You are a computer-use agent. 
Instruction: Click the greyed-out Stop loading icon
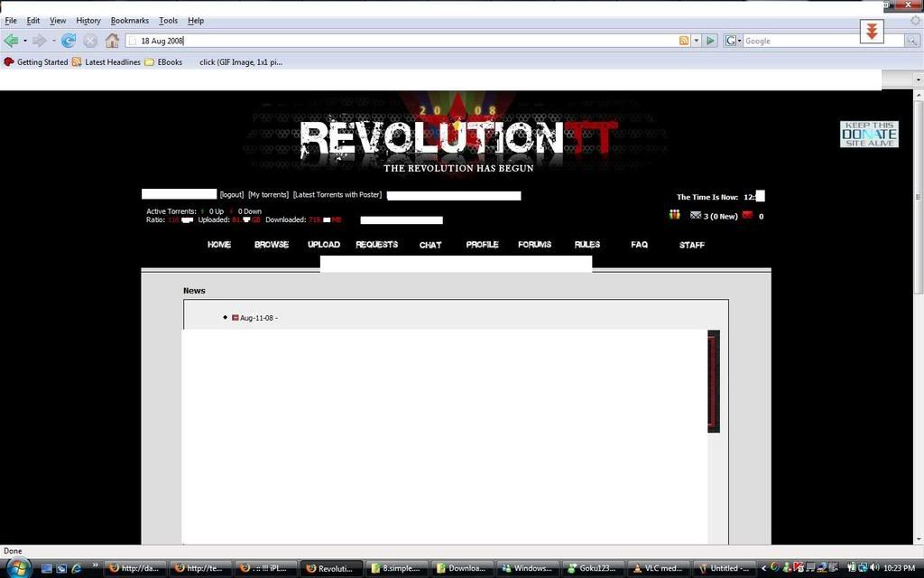pos(90,41)
